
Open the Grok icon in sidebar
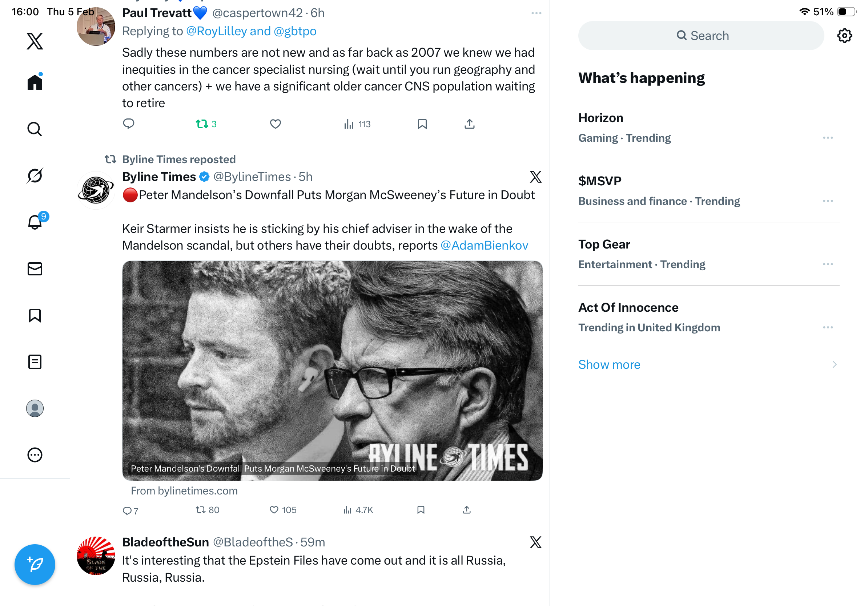point(35,176)
